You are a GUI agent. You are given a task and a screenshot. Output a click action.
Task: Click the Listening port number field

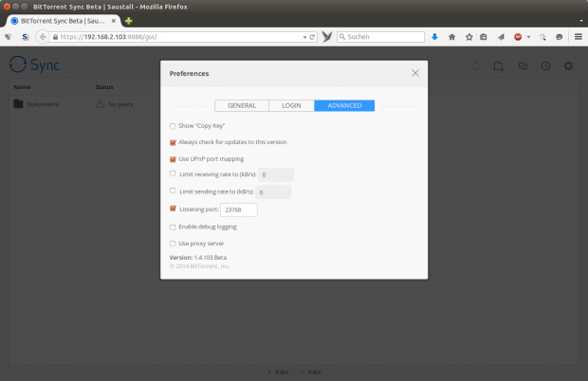coord(238,209)
